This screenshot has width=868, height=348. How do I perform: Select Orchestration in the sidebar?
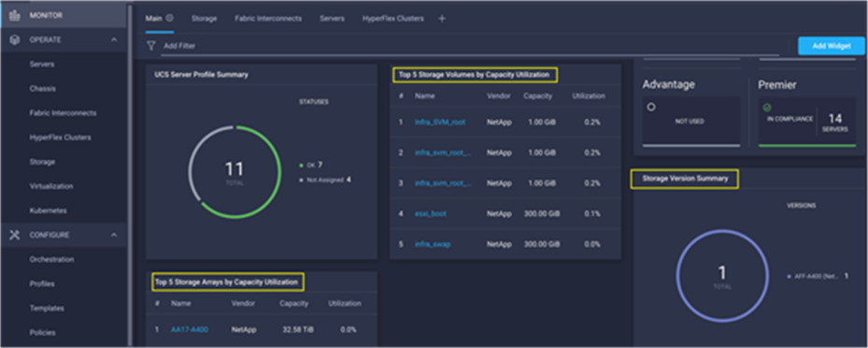[52, 259]
